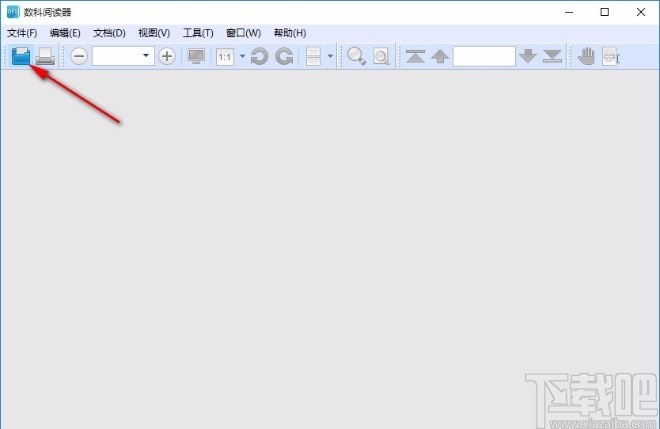Screen dimensions: 660x429
Task: Click the find-in-document icon
Action: point(381,56)
